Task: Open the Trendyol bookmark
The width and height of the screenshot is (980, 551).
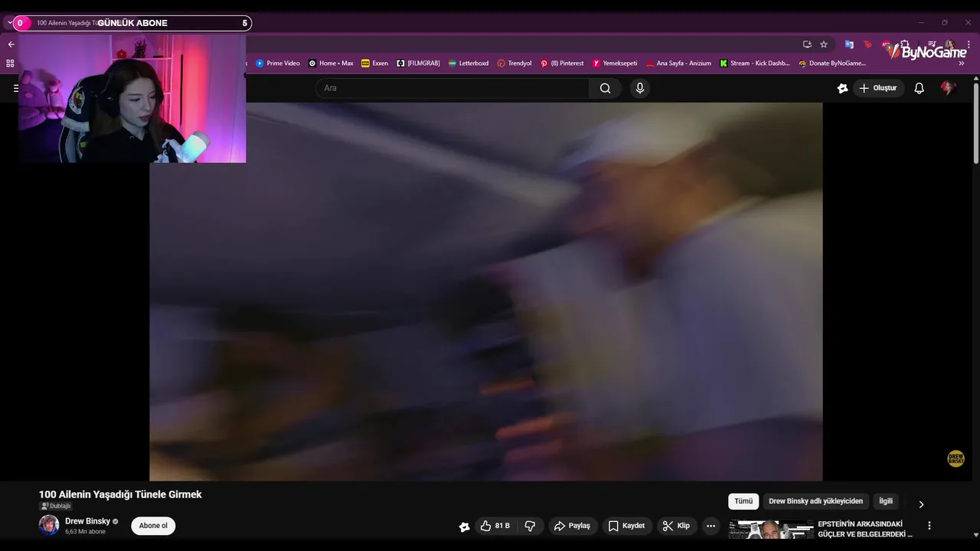Action: (514, 64)
